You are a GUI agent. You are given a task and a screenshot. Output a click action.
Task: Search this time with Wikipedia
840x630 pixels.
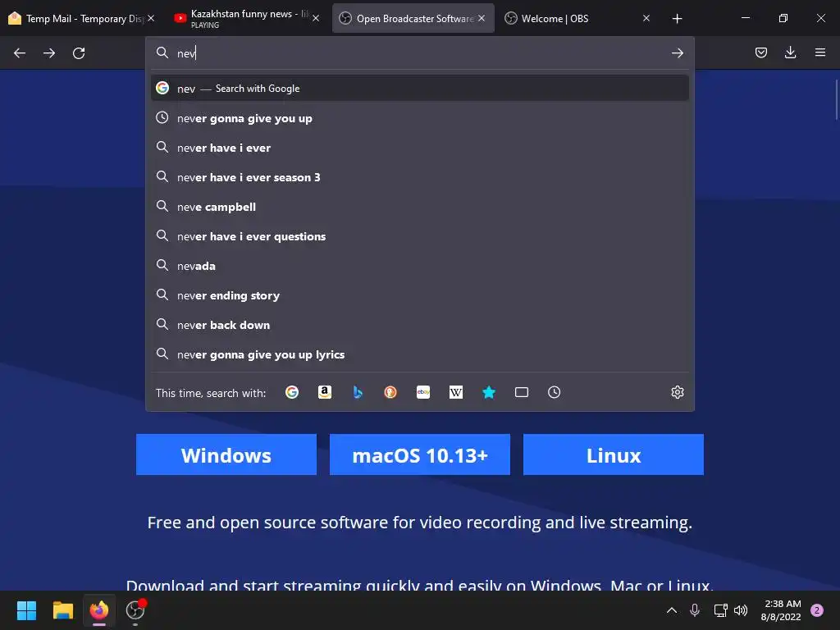tap(456, 392)
